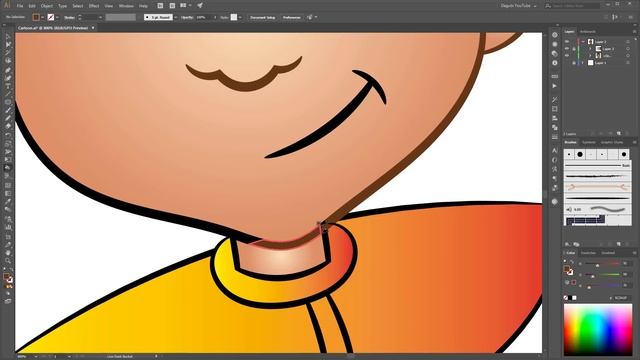Select the Rectangle tool

click(x=8, y=102)
